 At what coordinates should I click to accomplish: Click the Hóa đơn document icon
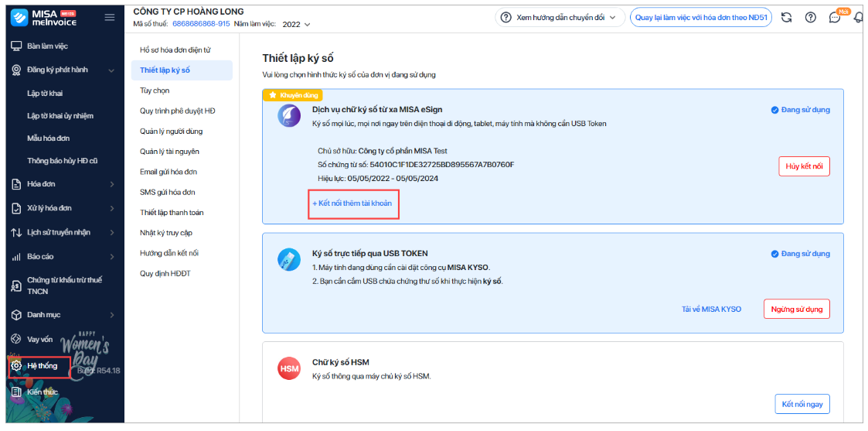click(x=16, y=184)
